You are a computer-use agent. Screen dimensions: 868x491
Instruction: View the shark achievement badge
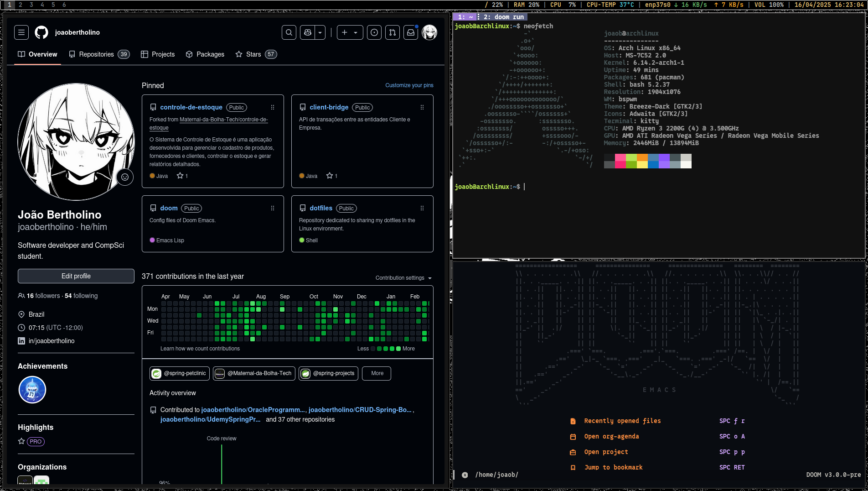click(32, 390)
